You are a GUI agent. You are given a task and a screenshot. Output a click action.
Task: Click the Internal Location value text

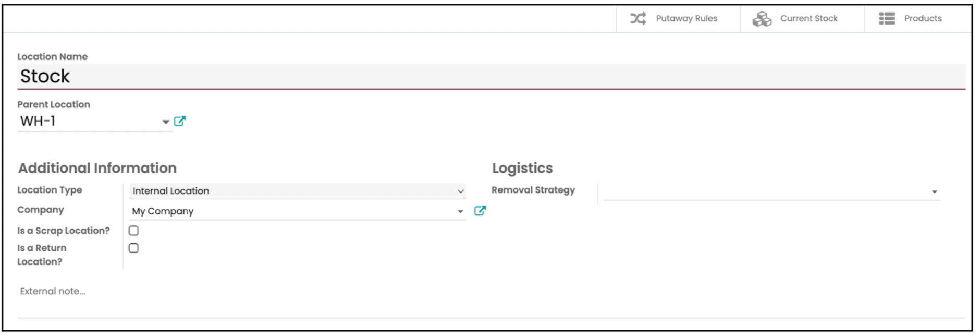point(171,191)
